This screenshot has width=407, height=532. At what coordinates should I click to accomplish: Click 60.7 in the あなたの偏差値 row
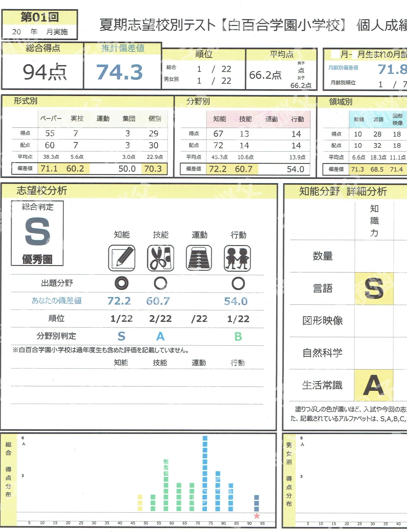pos(158,301)
